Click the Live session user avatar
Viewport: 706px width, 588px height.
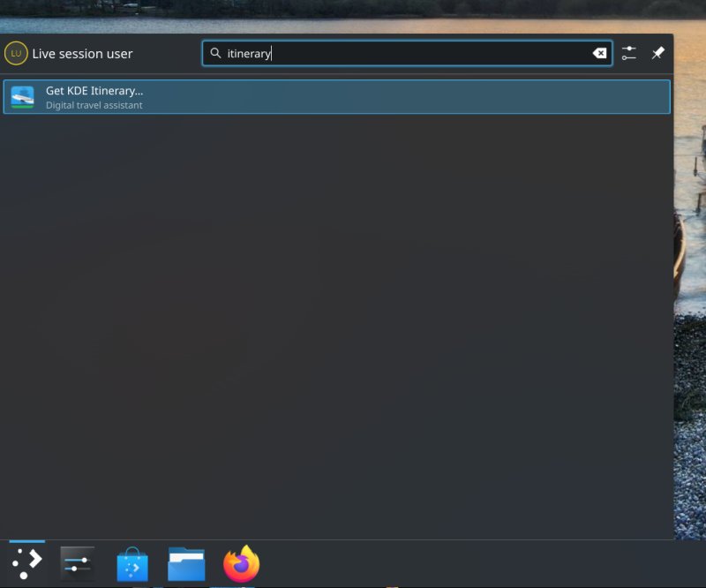click(17, 53)
